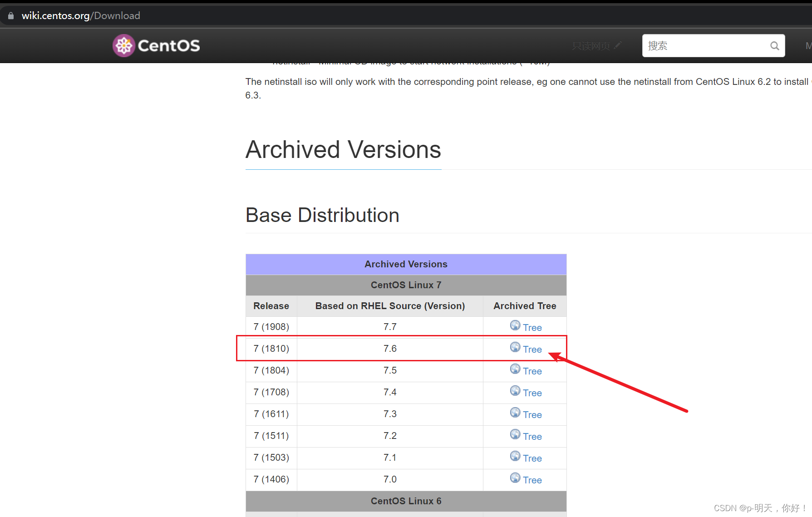
Task: Click globe icon in the 7 (1503) row
Action: coord(515,456)
